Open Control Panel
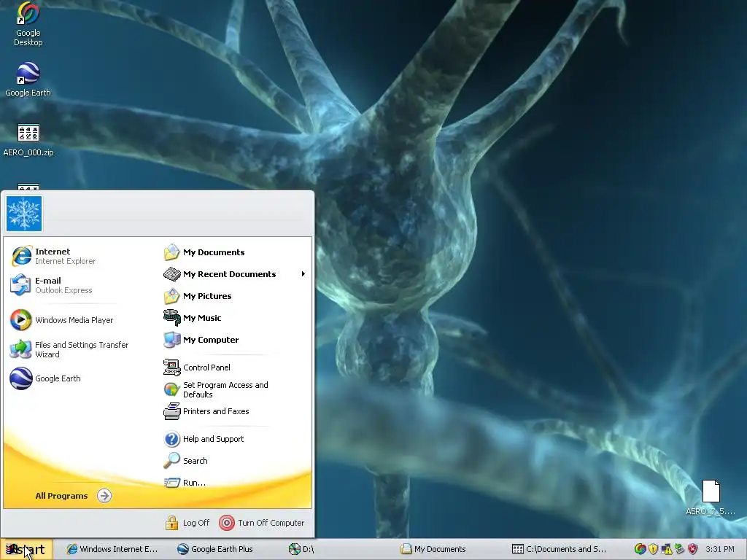747x560 pixels. (x=197, y=367)
